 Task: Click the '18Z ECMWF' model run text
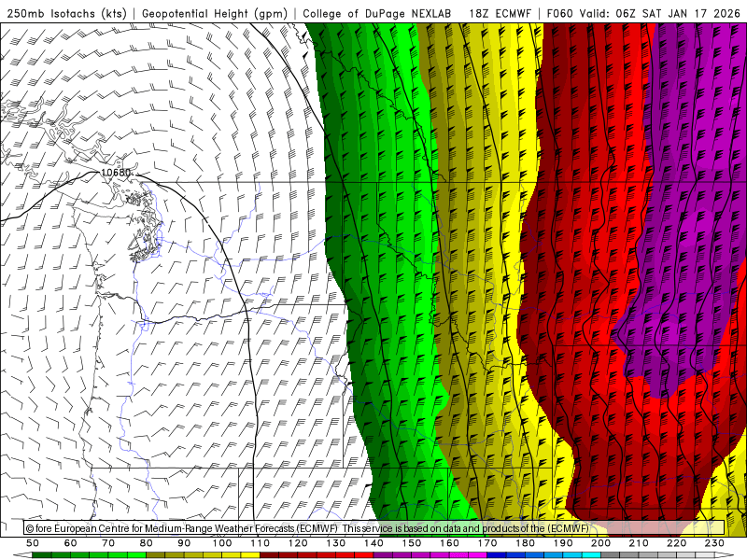(500, 13)
